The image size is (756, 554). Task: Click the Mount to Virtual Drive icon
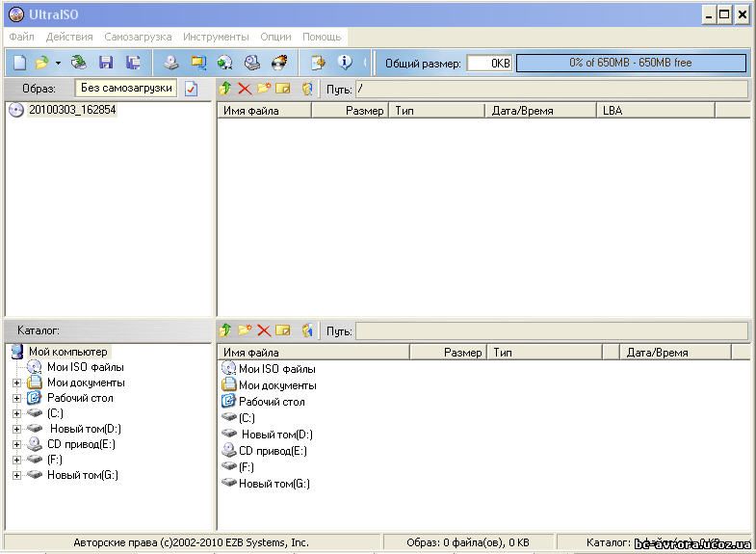point(252,63)
